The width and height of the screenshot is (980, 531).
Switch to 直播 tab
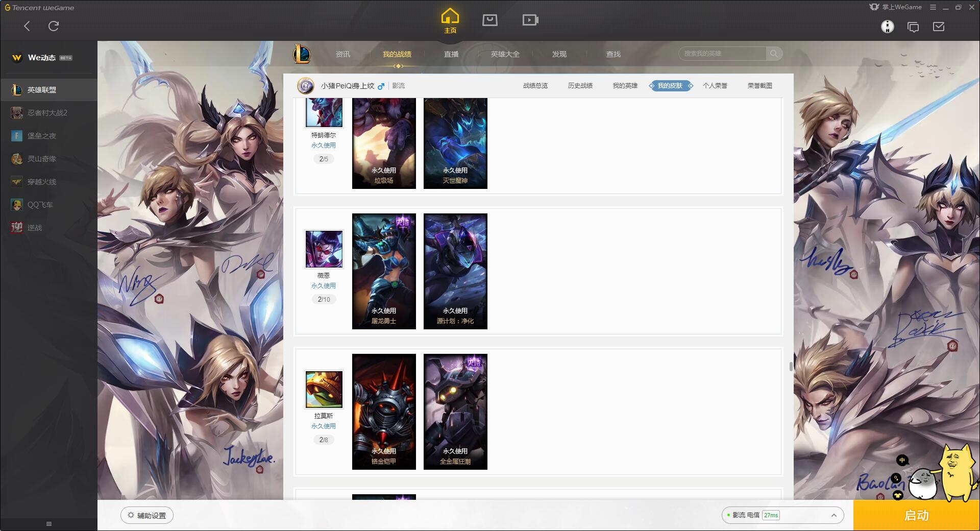click(451, 54)
